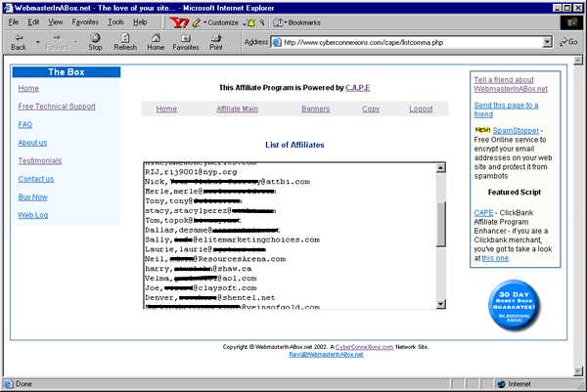
Task: Click the Sally elitemarketingchoices.com row
Action: 232,240
